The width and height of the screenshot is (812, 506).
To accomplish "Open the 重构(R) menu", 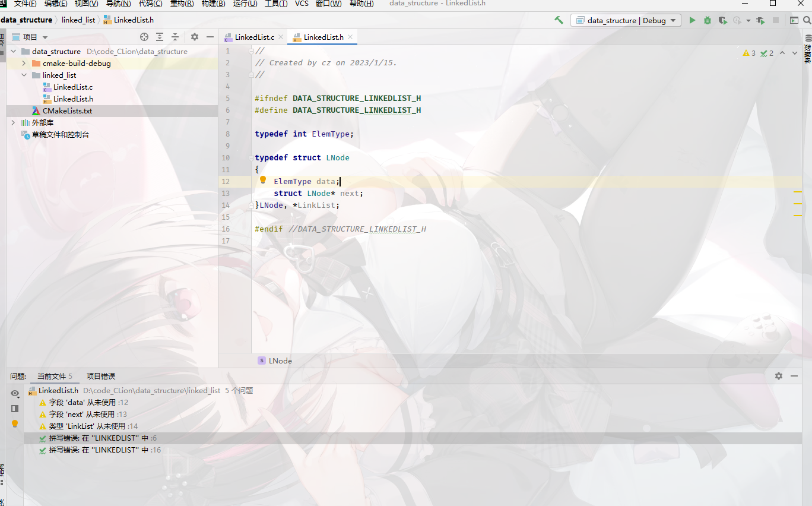I will coord(182,4).
